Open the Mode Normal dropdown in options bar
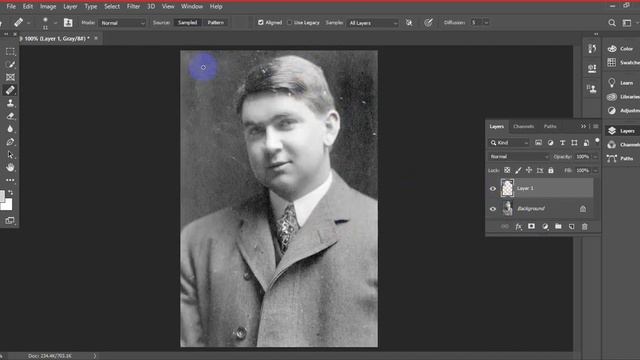This screenshot has width=640, height=360. pyautogui.click(x=122, y=23)
